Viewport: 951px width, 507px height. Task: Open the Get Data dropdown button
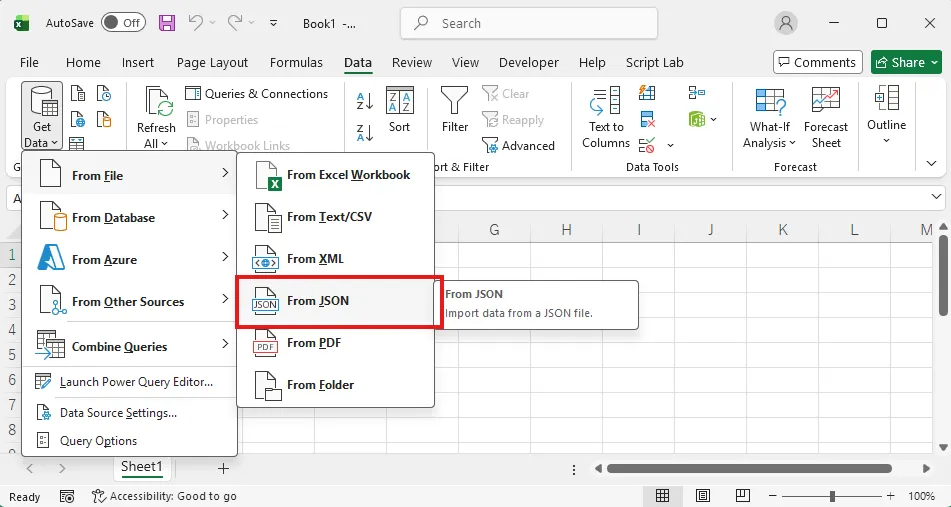[x=42, y=116]
